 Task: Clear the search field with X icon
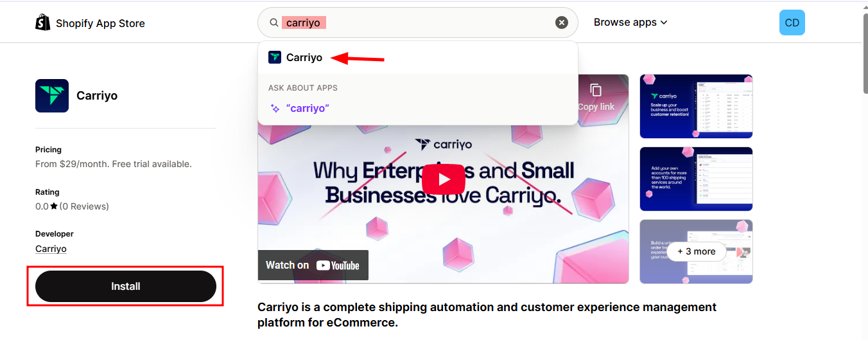(x=562, y=23)
